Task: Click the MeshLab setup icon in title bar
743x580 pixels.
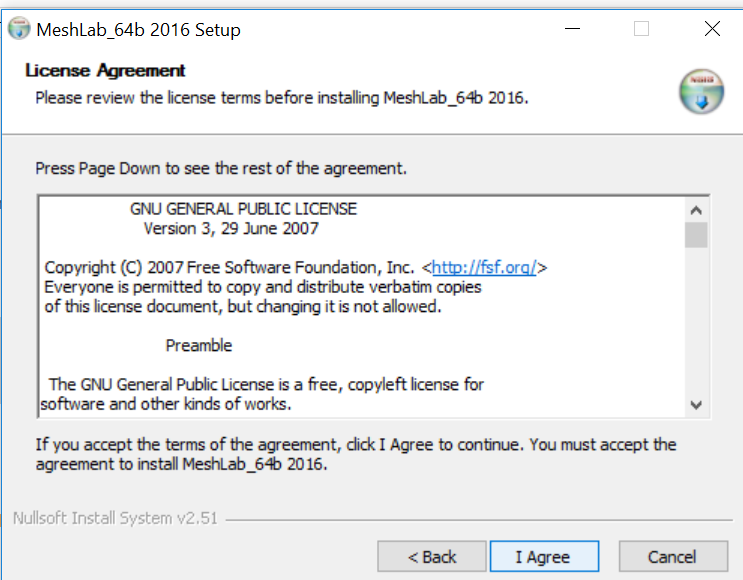Action: 19,29
